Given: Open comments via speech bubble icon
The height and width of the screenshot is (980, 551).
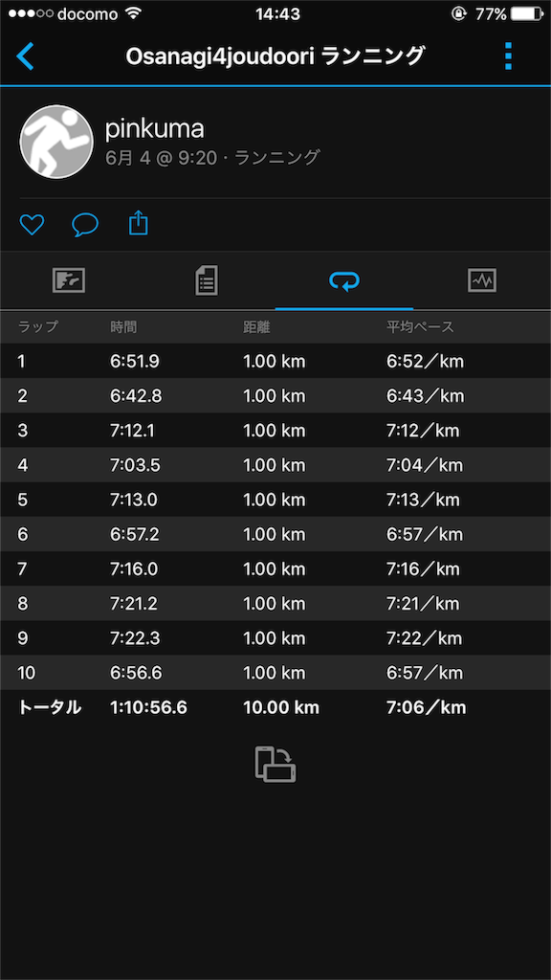Looking at the screenshot, I should pyautogui.click(x=85, y=224).
